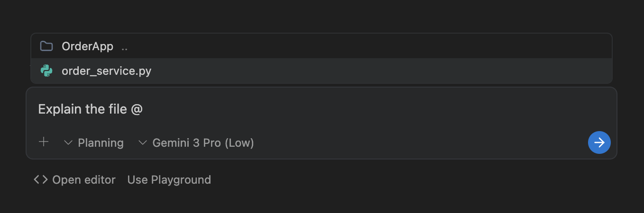Screen dimensions: 644x213
Task: Send the prompt with the blue arrow
Action: tap(599, 142)
